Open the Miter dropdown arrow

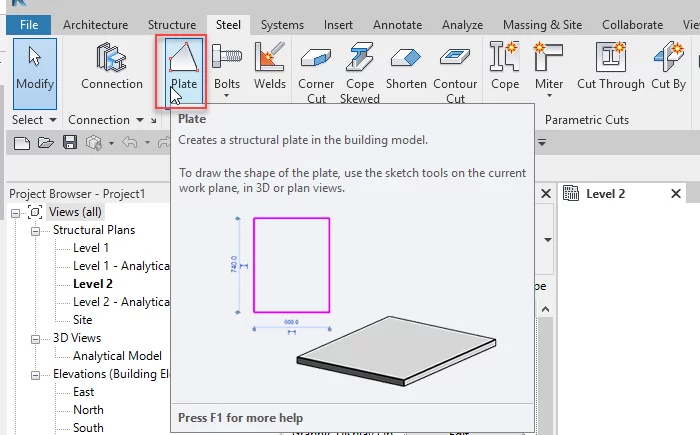coord(549,99)
